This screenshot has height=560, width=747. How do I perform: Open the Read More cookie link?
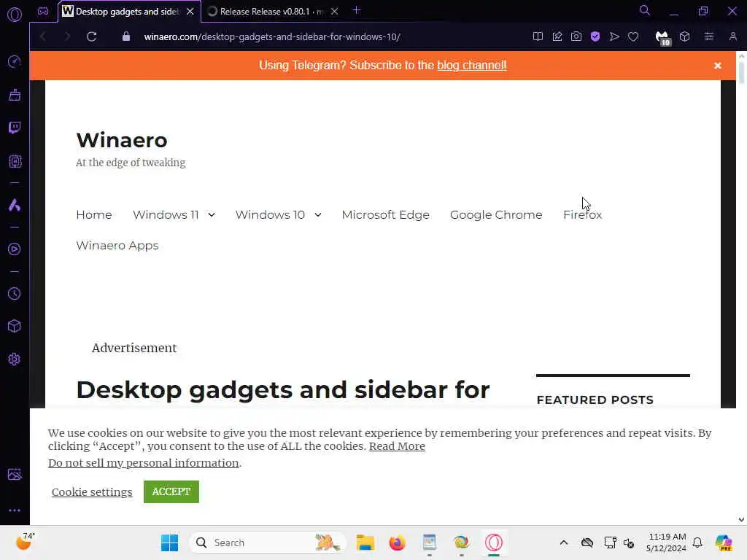click(x=397, y=446)
